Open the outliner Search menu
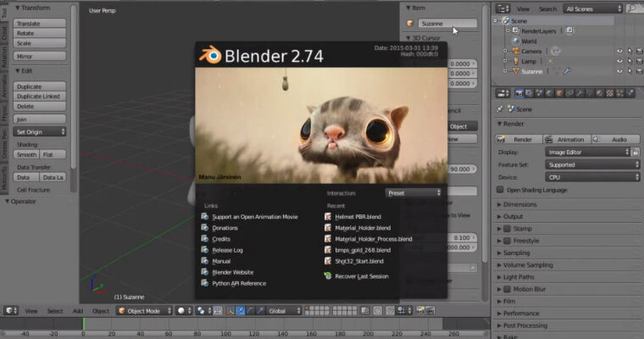This screenshot has height=339, width=644. (x=548, y=9)
